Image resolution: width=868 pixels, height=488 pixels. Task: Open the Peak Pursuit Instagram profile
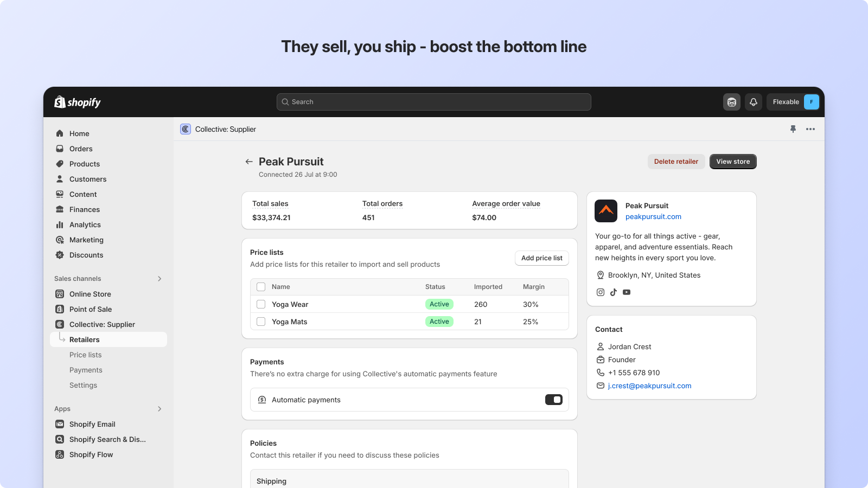(600, 292)
